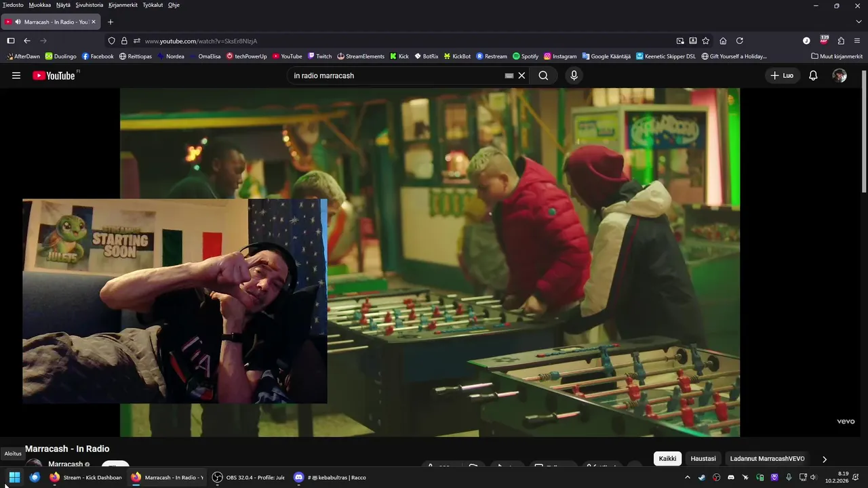Open Marracash channel name
868x488 pixels.
click(x=65, y=464)
